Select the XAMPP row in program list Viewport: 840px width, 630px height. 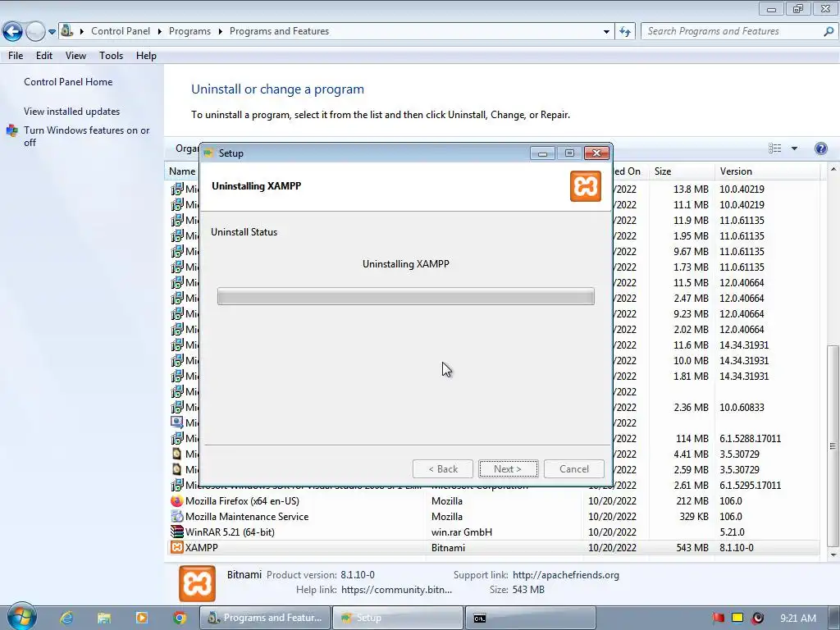[492, 547]
